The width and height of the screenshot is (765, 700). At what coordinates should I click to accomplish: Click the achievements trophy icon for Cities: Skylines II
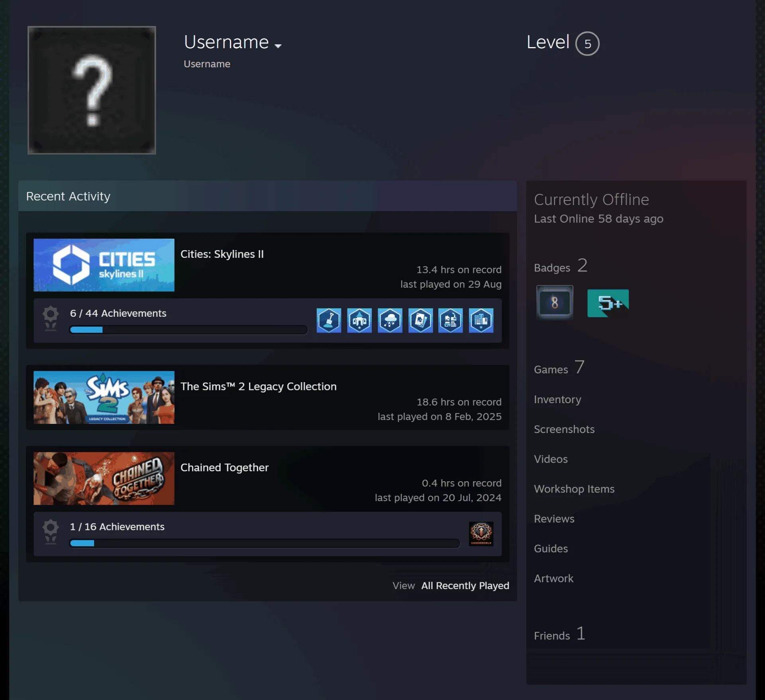pos(51,318)
